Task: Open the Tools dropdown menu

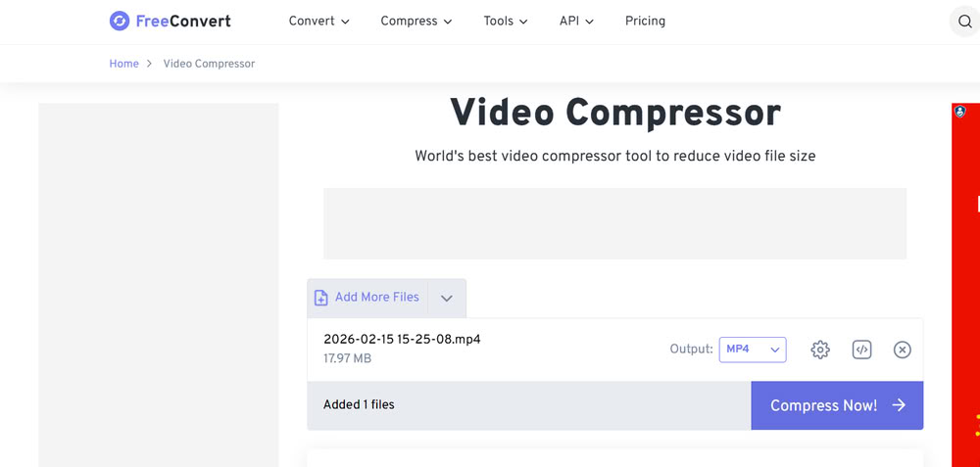Action: tap(505, 21)
